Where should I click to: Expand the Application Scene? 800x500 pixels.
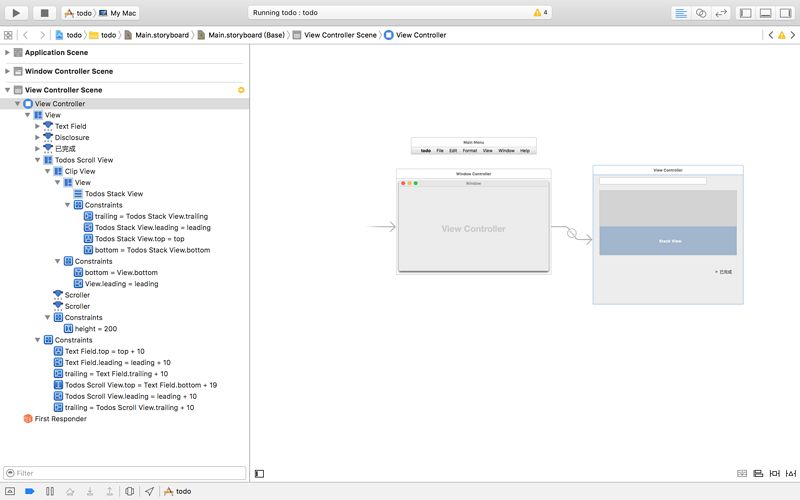point(7,53)
